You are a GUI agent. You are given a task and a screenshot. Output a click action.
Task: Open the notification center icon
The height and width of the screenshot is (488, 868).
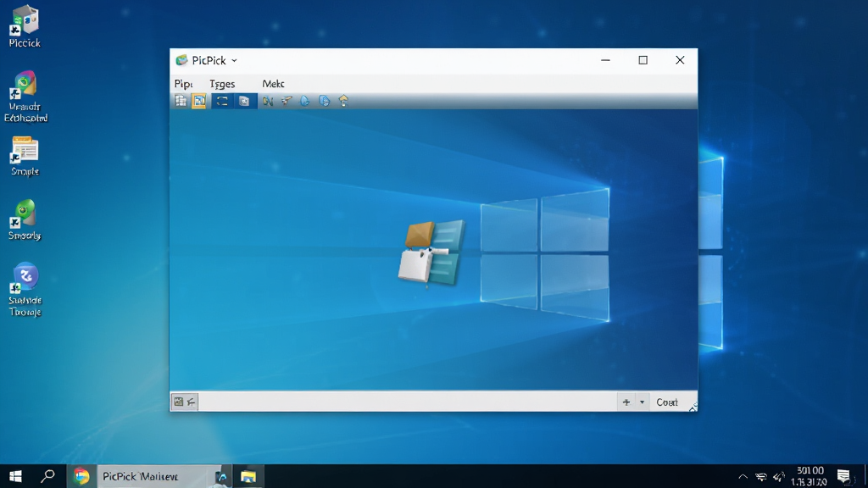click(843, 476)
